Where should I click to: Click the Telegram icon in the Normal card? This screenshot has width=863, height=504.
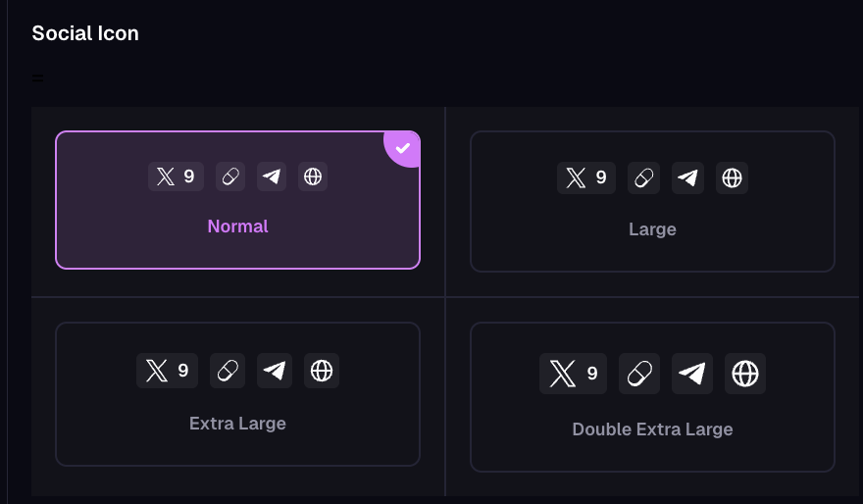(x=272, y=177)
